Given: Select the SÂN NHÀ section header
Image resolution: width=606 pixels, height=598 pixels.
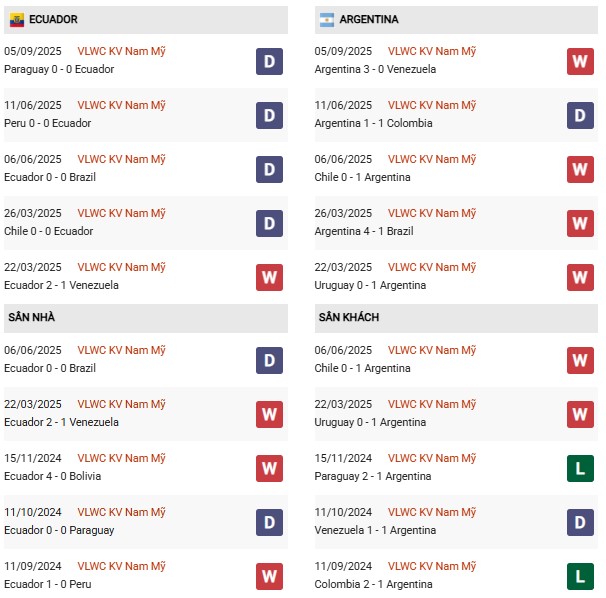Looking at the screenshot, I should [32, 317].
